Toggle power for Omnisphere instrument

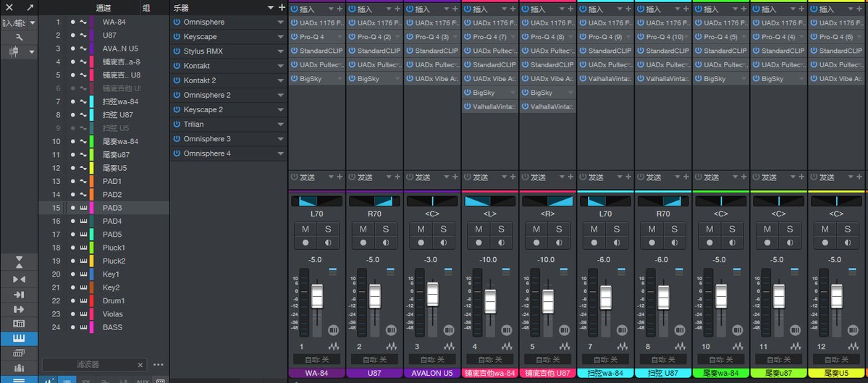(177, 22)
